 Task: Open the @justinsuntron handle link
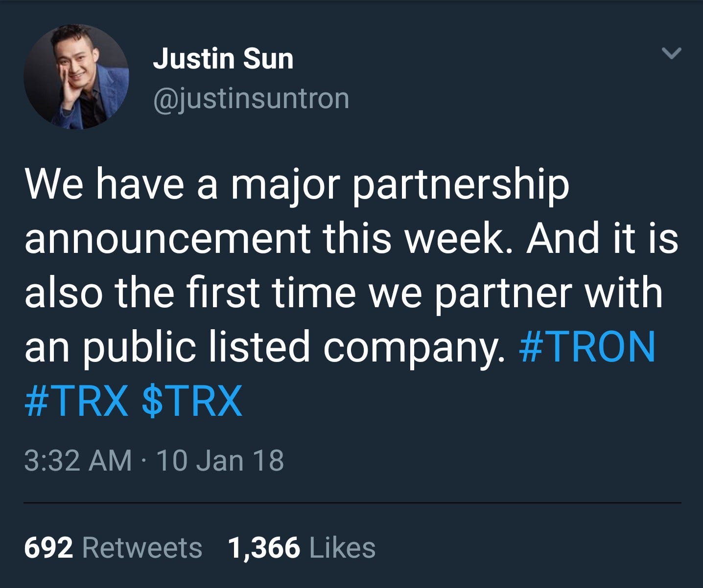251,99
